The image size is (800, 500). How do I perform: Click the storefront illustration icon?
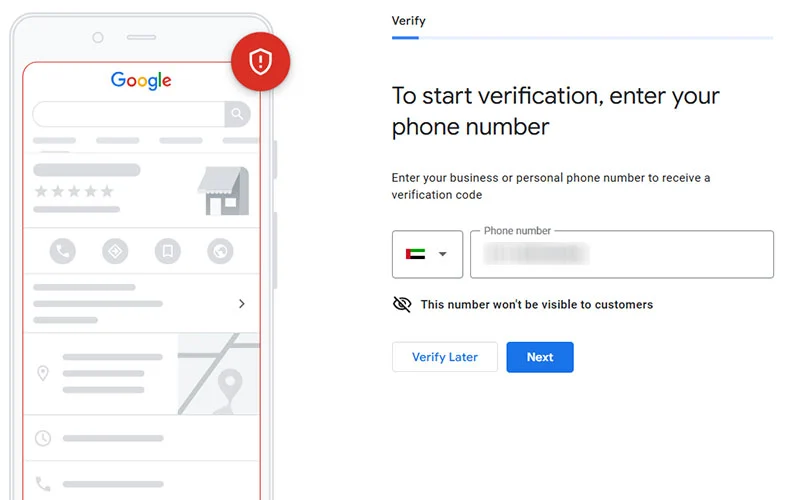(222, 191)
